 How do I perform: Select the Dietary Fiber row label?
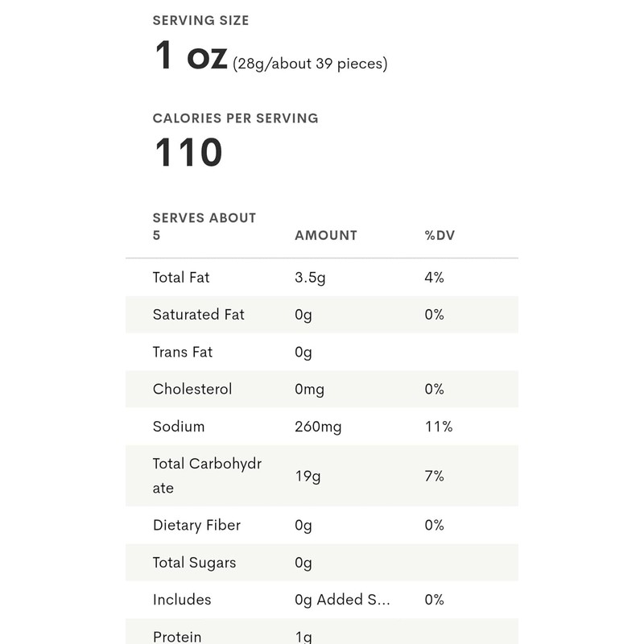196,525
